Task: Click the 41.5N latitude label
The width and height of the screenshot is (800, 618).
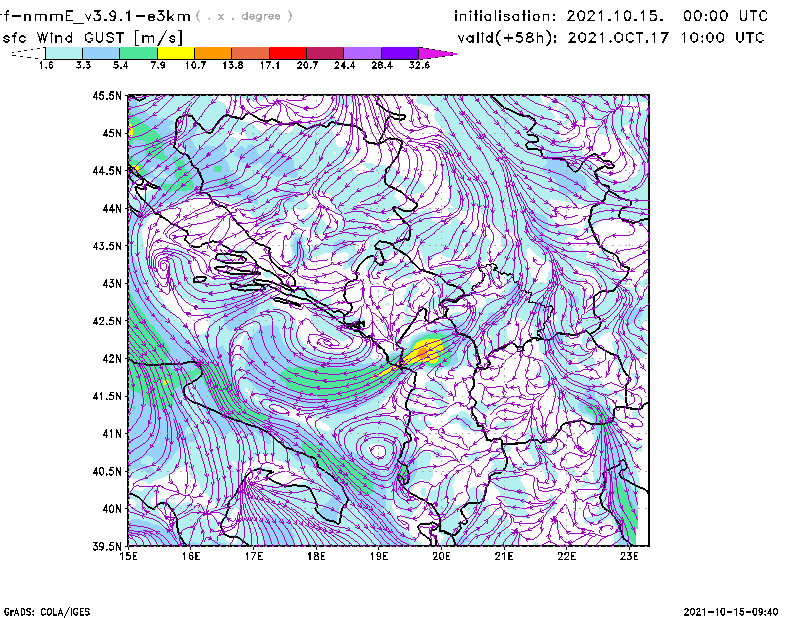Action: 108,396
